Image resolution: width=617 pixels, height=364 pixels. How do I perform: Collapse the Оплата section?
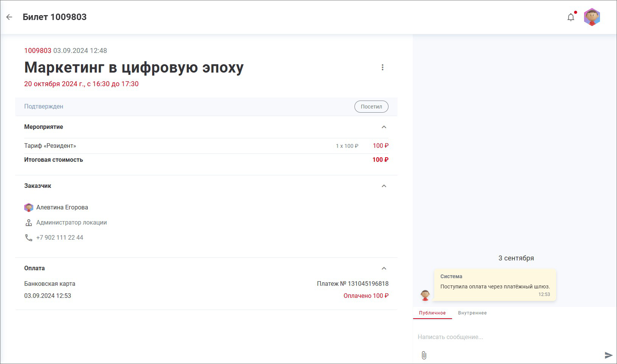(384, 268)
